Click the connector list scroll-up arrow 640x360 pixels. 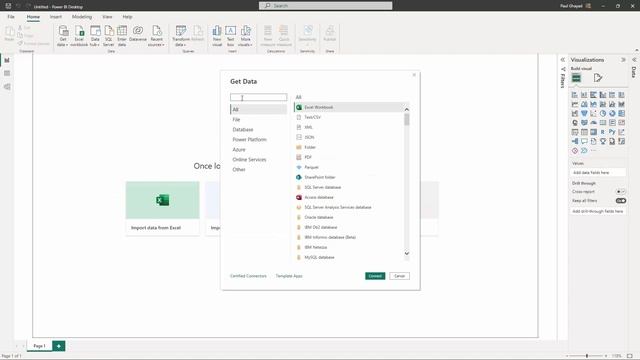coord(407,109)
